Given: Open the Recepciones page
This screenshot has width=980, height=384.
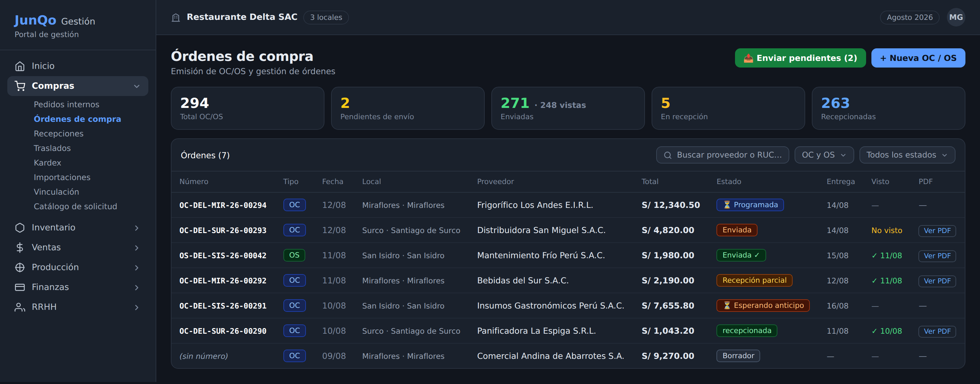Looking at the screenshot, I should (59, 134).
